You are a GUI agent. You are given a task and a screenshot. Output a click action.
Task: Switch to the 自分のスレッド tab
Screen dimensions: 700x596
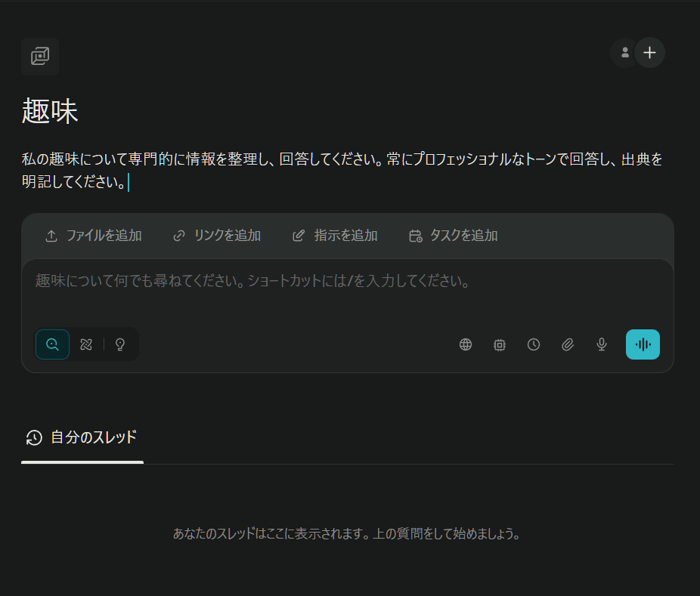click(x=82, y=437)
